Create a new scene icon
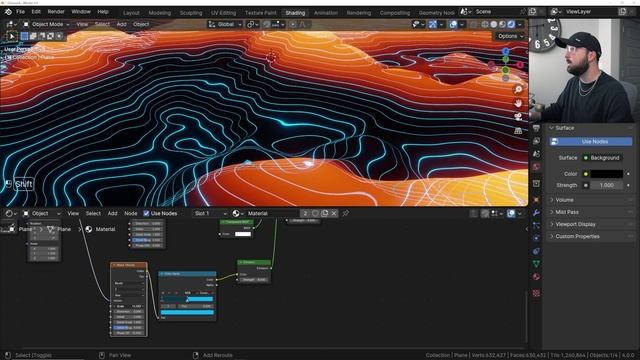 (532, 12)
